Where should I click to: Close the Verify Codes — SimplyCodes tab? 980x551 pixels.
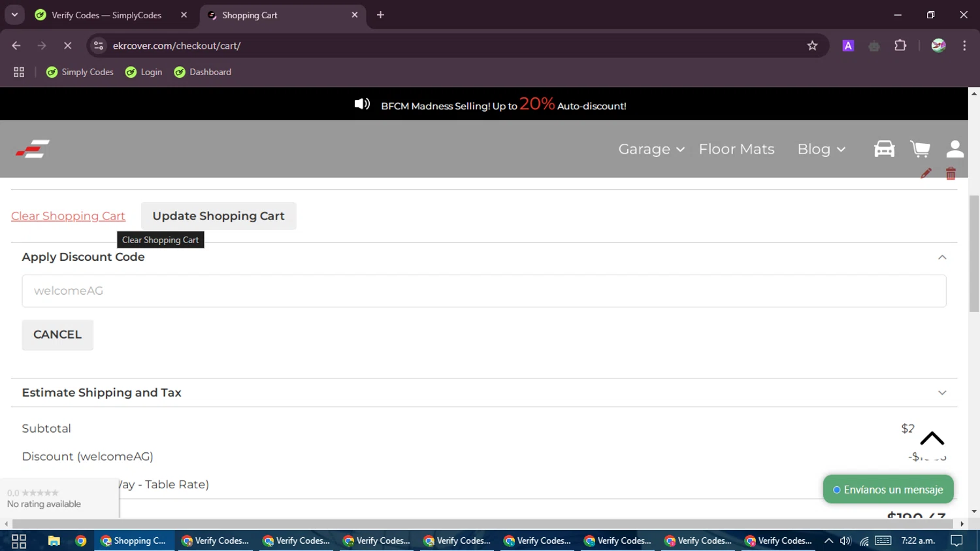click(184, 15)
